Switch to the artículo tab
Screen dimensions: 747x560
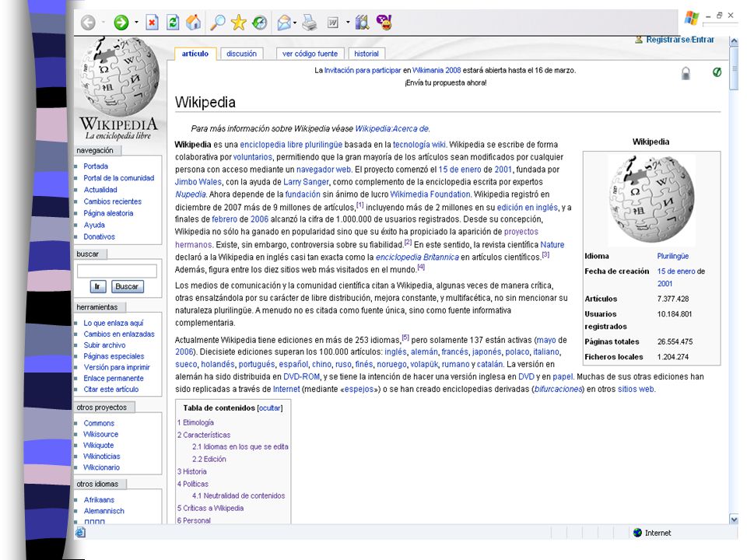[195, 54]
